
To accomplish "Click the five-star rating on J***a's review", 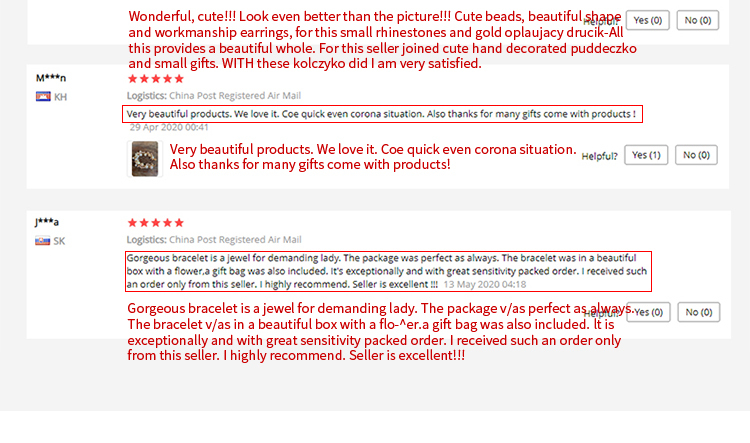I will (155, 222).
